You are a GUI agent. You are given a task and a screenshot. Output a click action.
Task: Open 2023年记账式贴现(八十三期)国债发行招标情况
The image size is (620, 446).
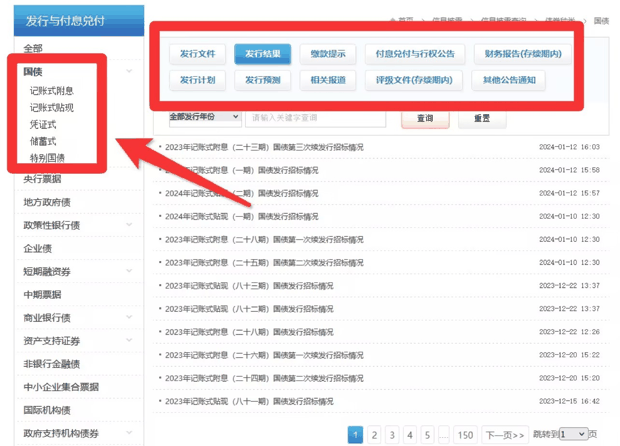coord(249,286)
